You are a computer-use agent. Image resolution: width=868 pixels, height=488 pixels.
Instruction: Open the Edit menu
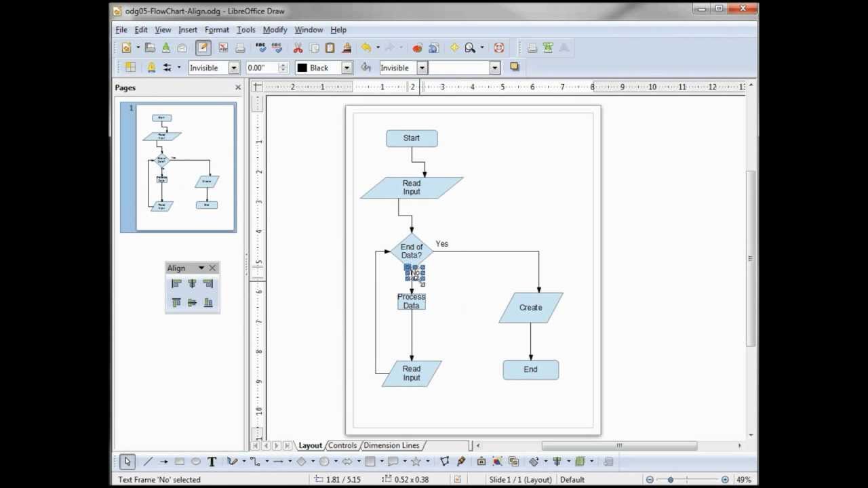(141, 30)
